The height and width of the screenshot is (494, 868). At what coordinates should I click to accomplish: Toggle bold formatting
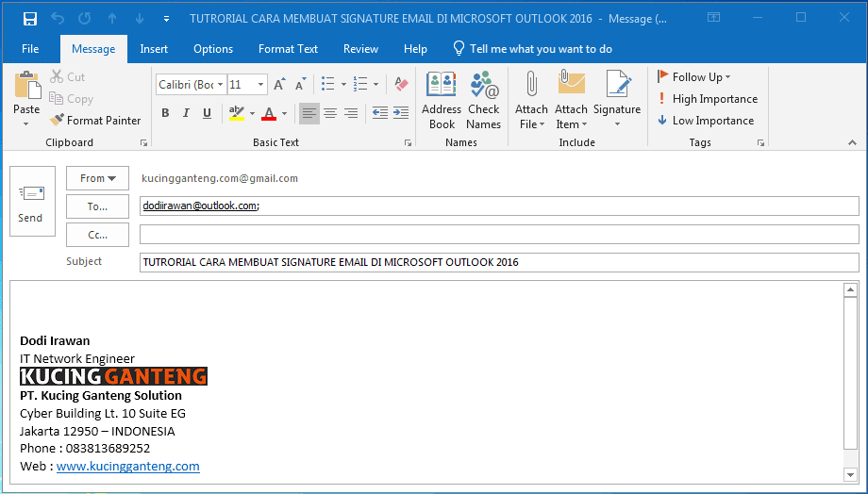click(x=165, y=113)
